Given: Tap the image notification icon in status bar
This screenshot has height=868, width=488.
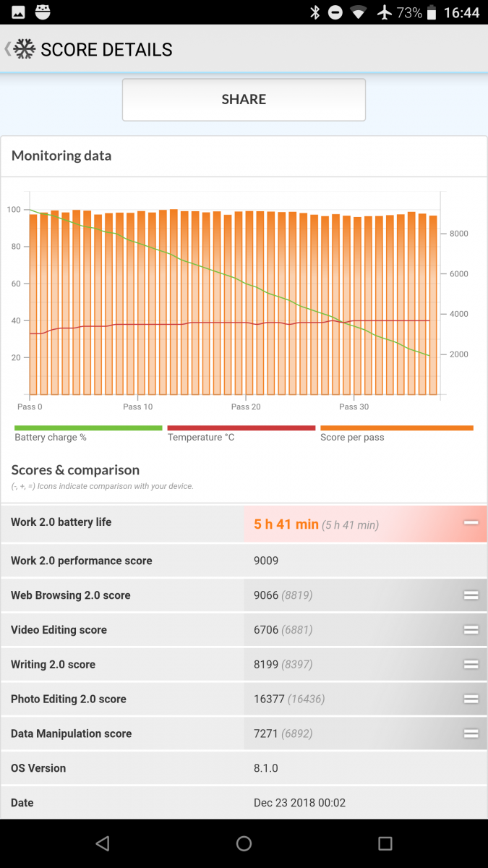Looking at the screenshot, I should 18,12.
